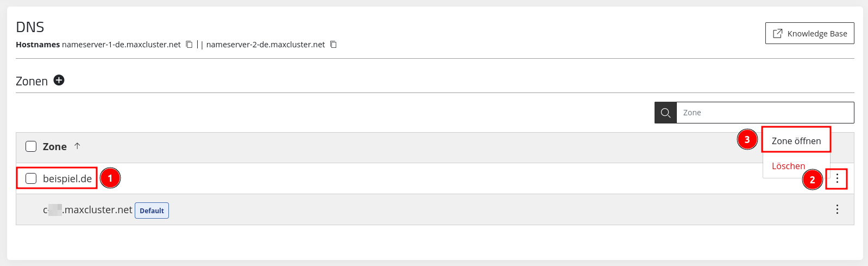Check the beispiel.de zone checkbox
Viewport: 868px width, 266px height.
(31, 178)
